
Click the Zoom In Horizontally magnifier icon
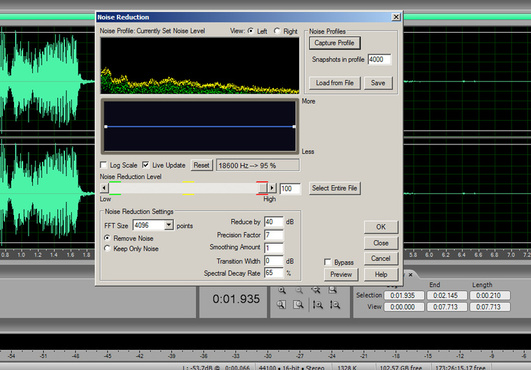pos(282,290)
